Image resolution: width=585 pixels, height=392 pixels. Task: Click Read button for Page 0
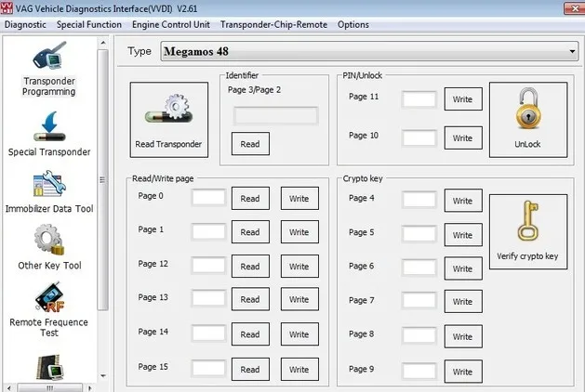tap(250, 198)
